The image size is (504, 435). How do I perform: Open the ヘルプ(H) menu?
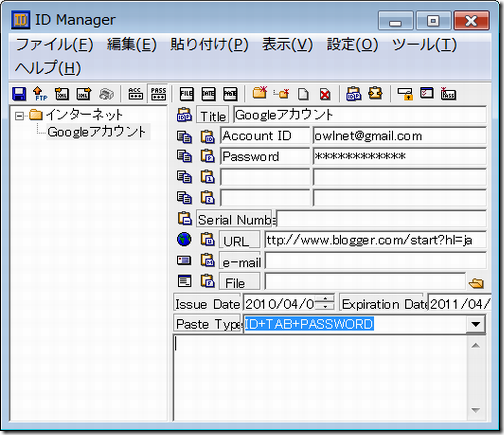[48, 68]
